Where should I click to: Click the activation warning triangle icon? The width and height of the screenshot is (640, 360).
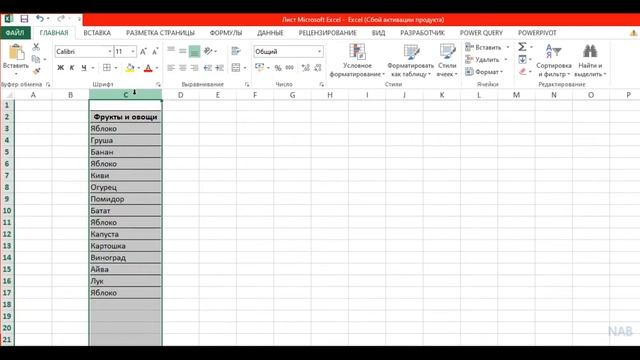pyautogui.click(x=633, y=33)
